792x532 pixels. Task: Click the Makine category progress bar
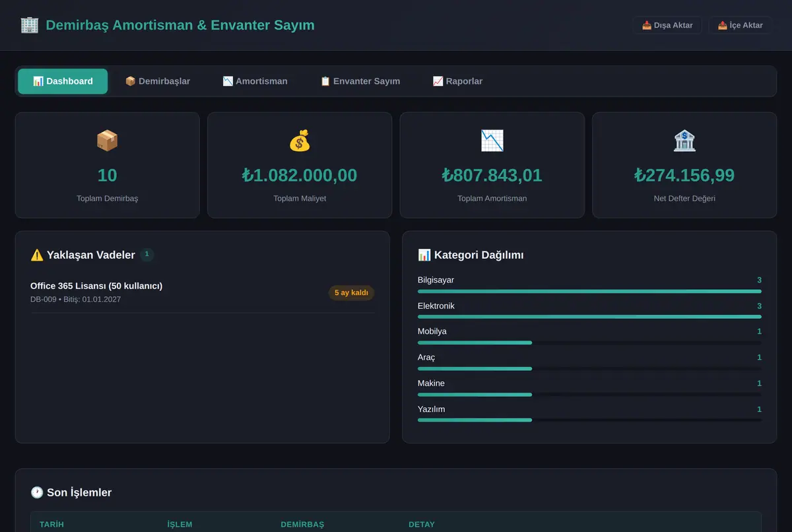589,395
